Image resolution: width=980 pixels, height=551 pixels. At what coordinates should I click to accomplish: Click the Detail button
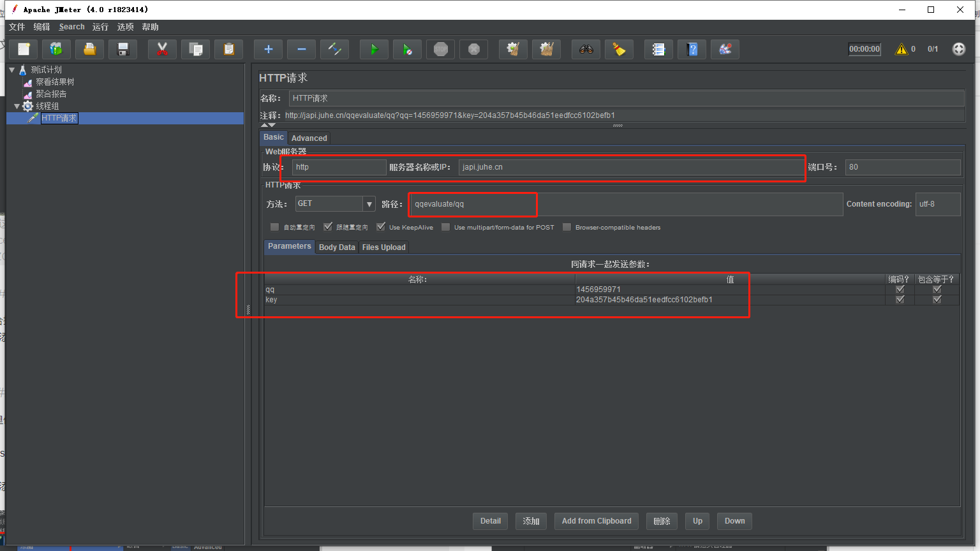(491, 521)
